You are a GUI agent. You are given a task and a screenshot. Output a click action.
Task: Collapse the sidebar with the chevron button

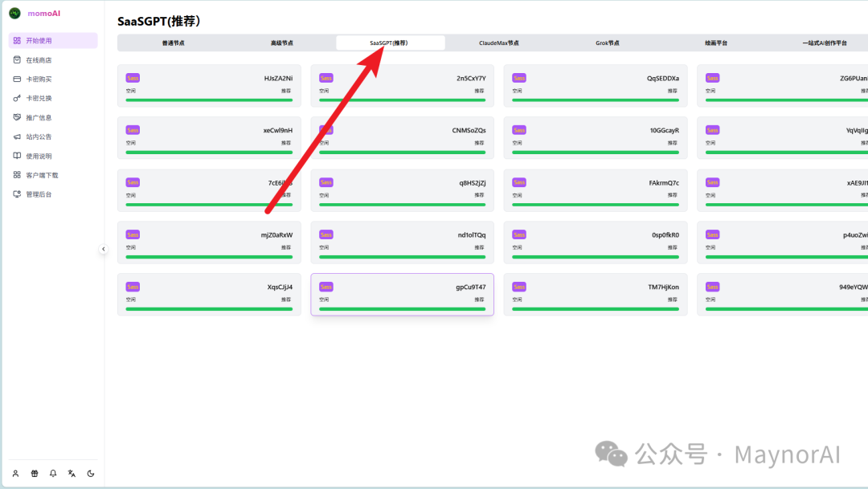[x=104, y=249]
